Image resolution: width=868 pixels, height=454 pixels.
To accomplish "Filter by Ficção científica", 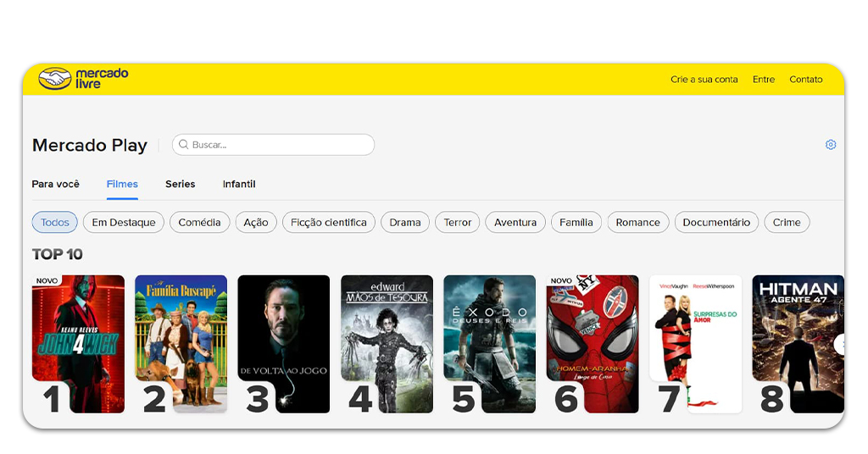I will click(329, 223).
